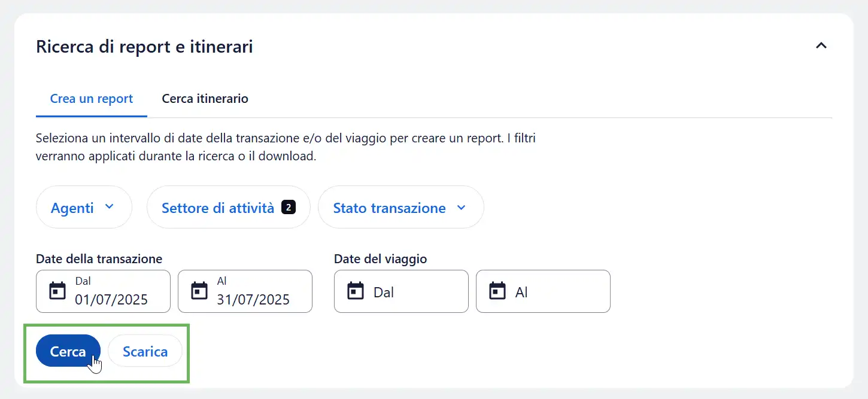The image size is (868, 399).
Task: Click the 'Date del viaggio' label
Action: pyautogui.click(x=380, y=259)
